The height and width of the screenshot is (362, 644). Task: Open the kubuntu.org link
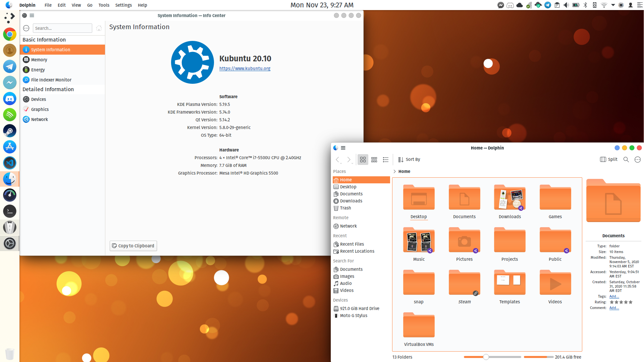245,68
